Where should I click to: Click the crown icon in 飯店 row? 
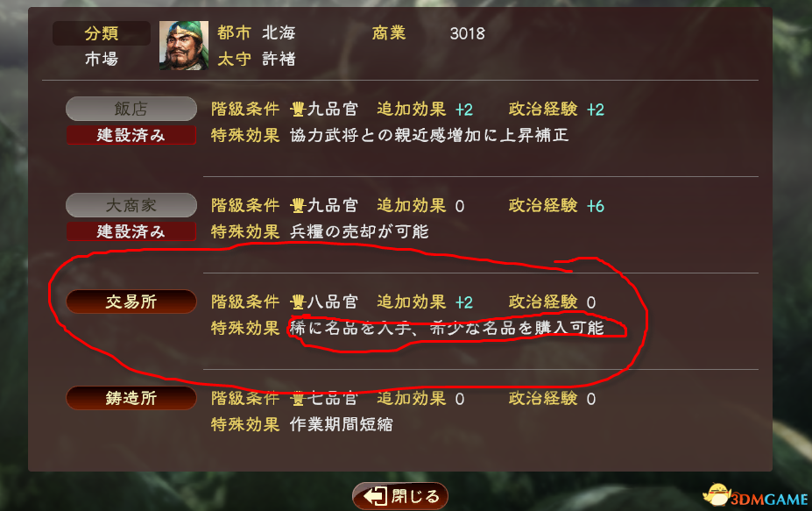click(298, 109)
